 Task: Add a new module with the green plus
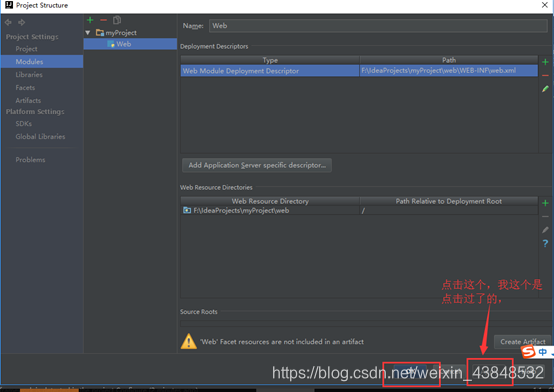[x=90, y=20]
